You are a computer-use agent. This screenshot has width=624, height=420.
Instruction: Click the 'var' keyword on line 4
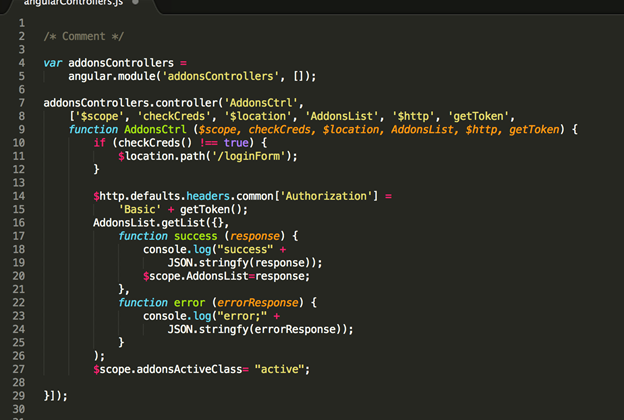(x=53, y=63)
